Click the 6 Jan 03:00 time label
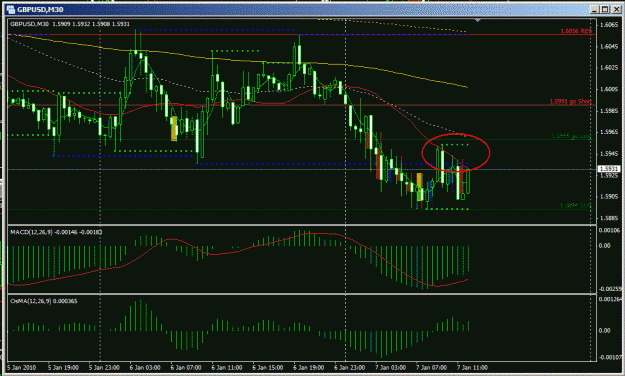The image size is (625, 376). point(145,367)
